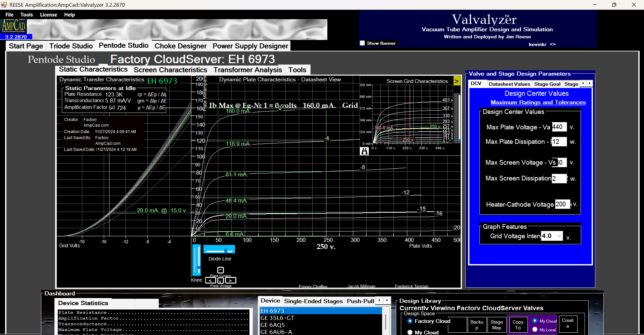Screen dimensions: 644x335
Task: Select GE 35L6-GT in the device list
Action: tap(321, 318)
